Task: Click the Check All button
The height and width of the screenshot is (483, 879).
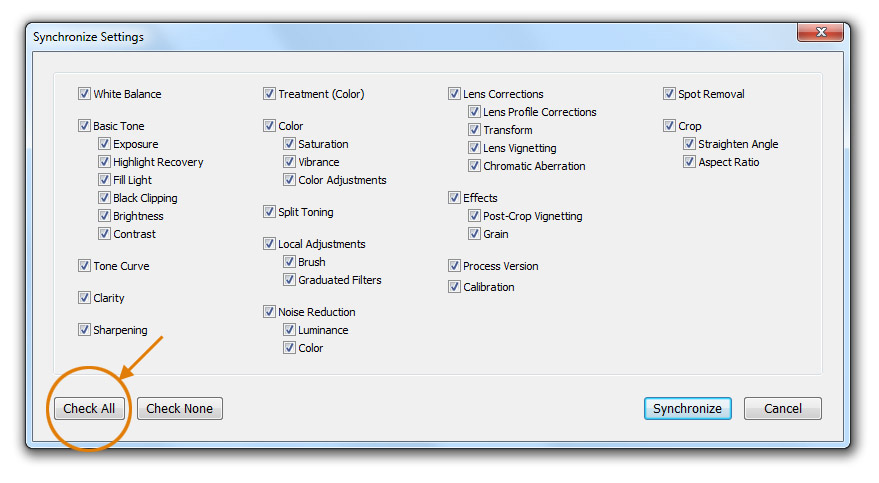Action: point(89,408)
